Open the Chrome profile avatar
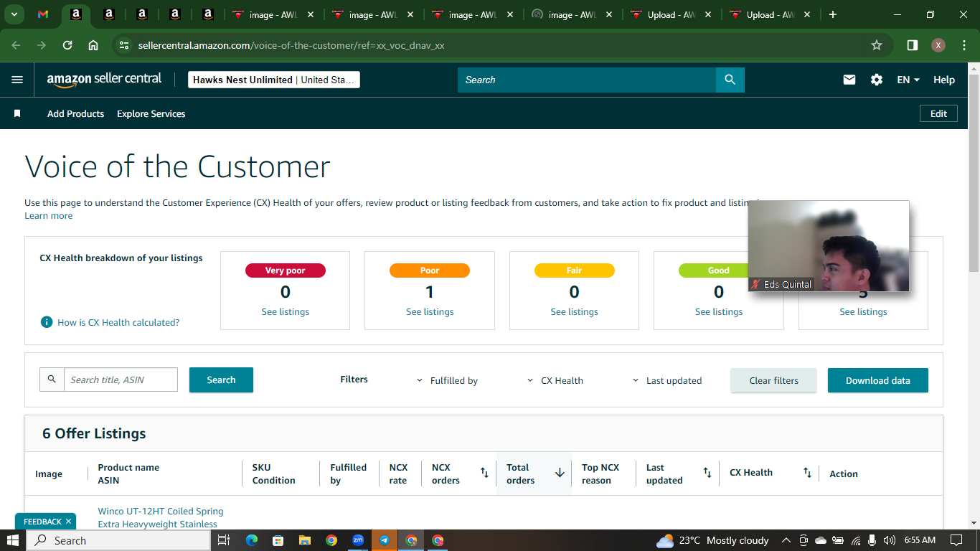Image resolution: width=980 pixels, height=551 pixels. coord(938,45)
